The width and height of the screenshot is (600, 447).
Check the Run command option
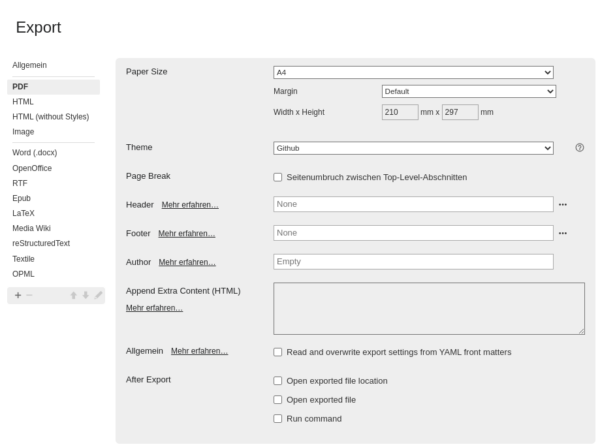tap(278, 418)
